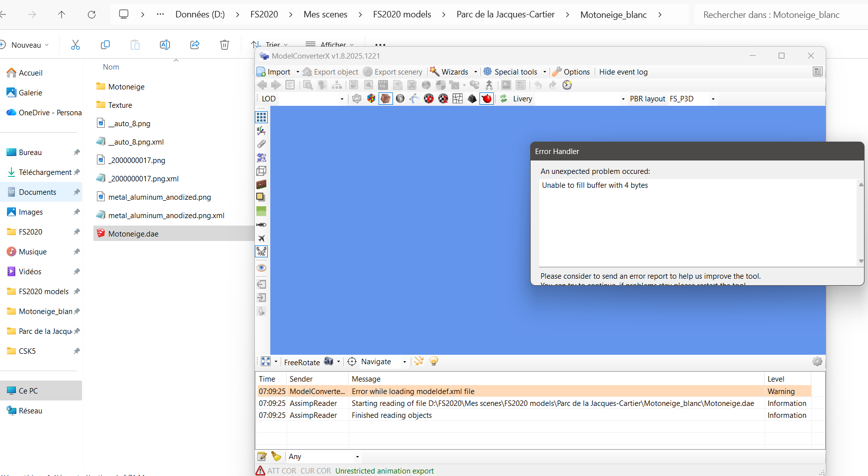The width and height of the screenshot is (868, 476).
Task: Click FS2020 models in the address breadcrumb
Action: pos(402,14)
